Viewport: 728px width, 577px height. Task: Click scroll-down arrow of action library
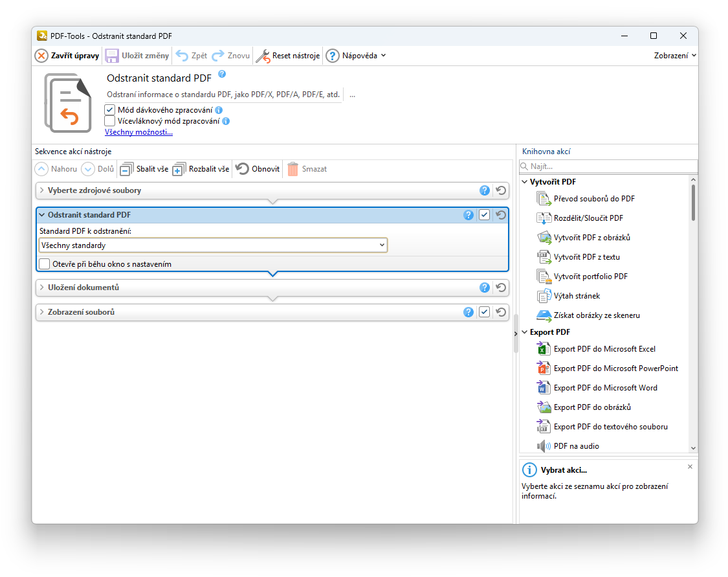(693, 449)
